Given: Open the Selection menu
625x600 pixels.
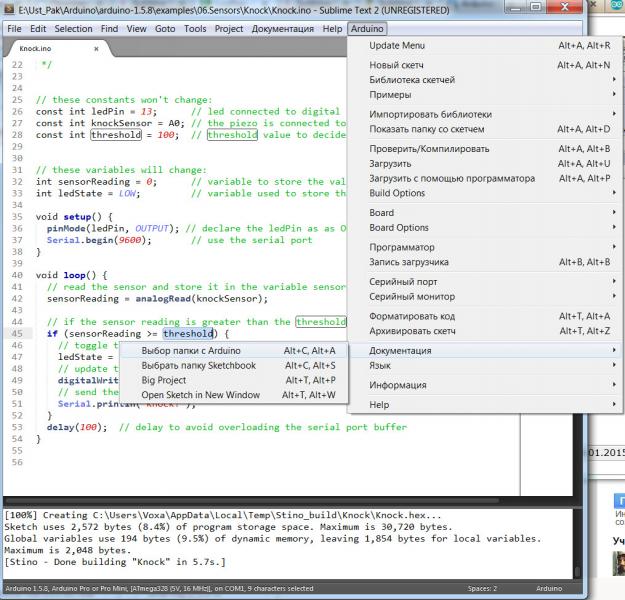Looking at the screenshot, I should point(73,29).
